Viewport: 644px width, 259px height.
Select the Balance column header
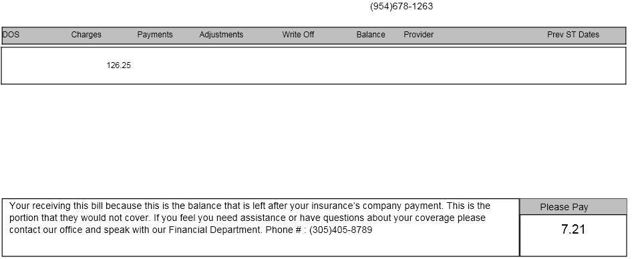point(371,35)
